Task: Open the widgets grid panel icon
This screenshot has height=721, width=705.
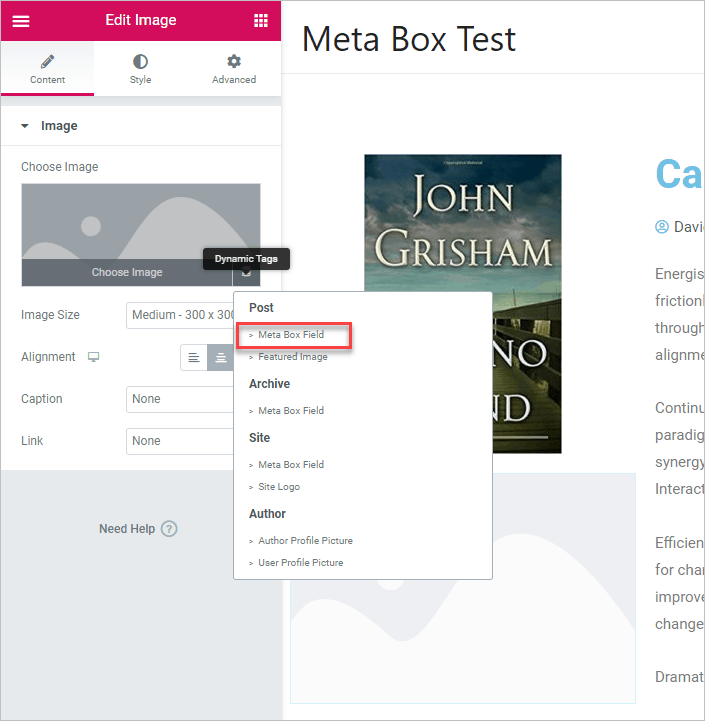Action: 260,21
